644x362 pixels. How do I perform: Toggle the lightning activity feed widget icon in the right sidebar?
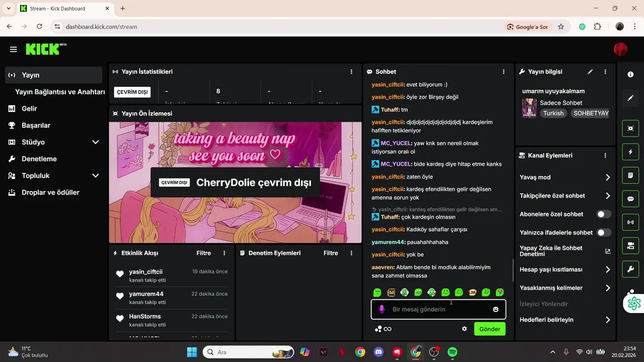(x=630, y=152)
